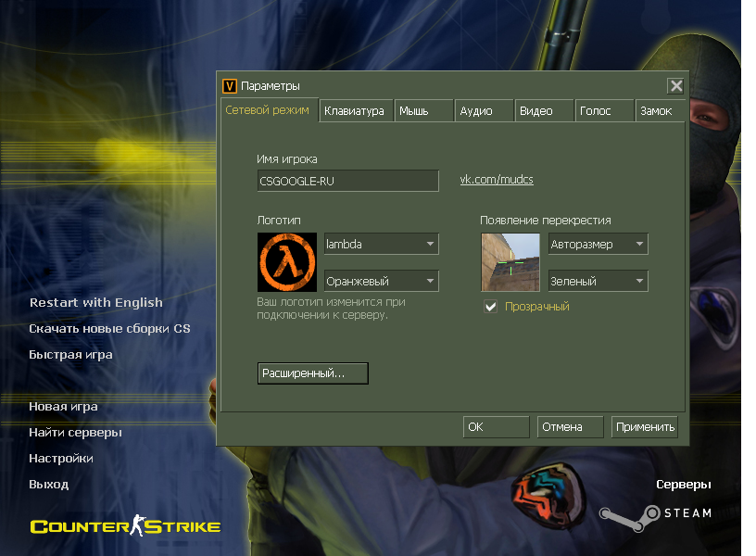Click the lambda spray logo preview
756x556 pixels.
287,262
